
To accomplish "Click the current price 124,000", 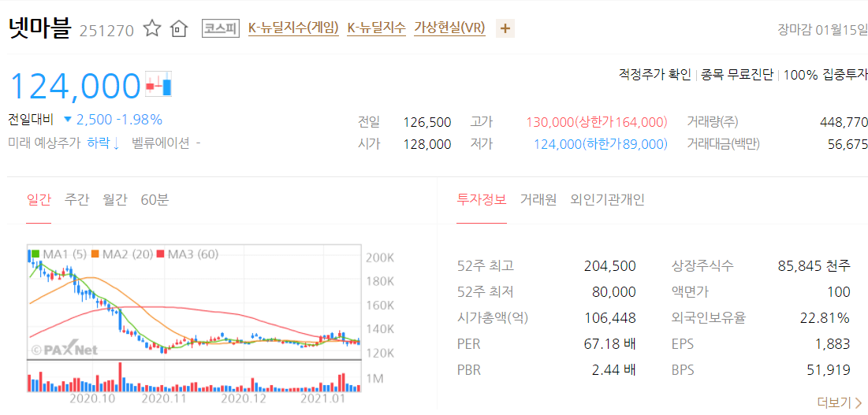I will 75,85.
